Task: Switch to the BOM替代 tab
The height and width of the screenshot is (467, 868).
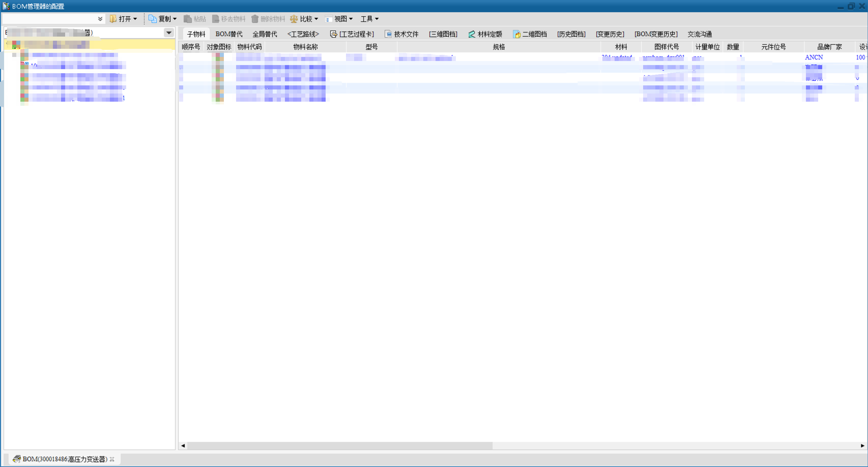Action: click(x=229, y=34)
